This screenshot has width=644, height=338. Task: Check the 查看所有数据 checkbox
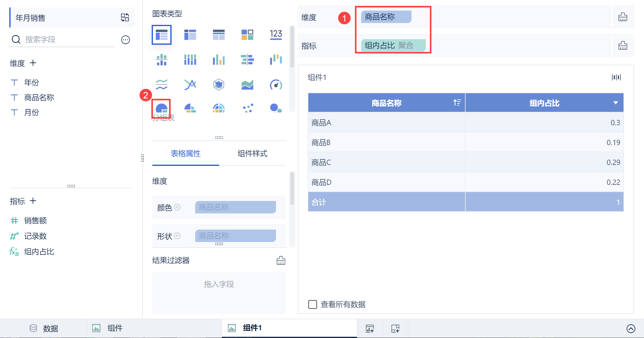tap(313, 304)
